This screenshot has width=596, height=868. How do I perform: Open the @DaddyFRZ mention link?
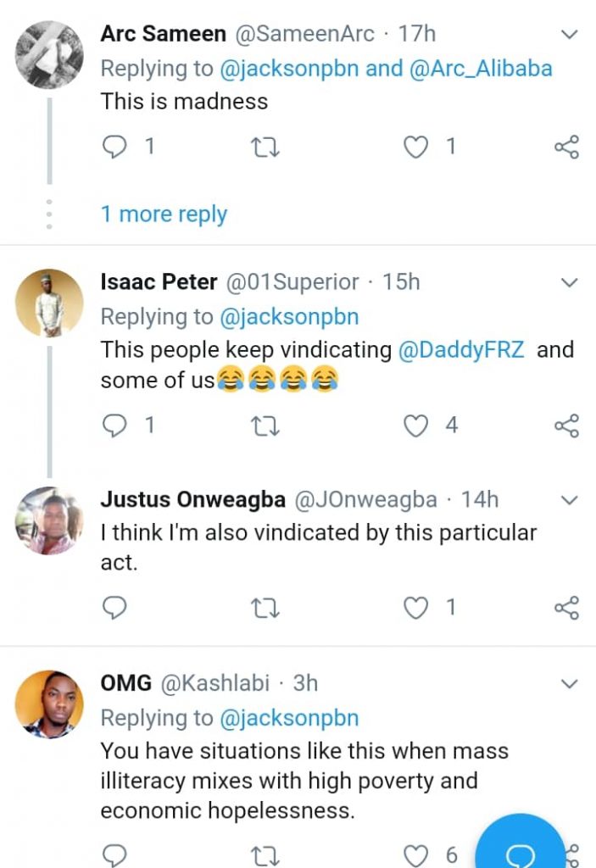coord(460,349)
